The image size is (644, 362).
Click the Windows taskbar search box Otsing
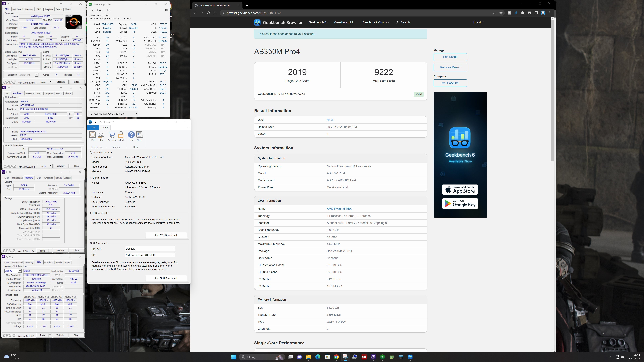(x=262, y=357)
